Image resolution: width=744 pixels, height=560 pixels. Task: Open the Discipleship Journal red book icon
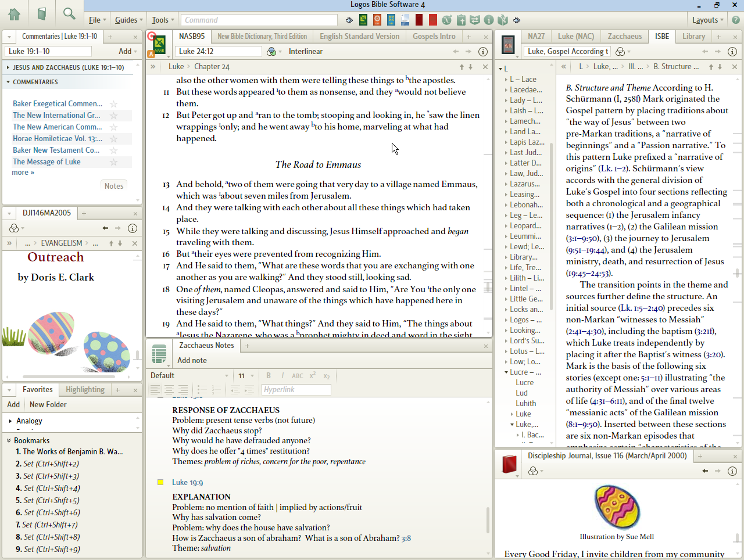pos(509,464)
